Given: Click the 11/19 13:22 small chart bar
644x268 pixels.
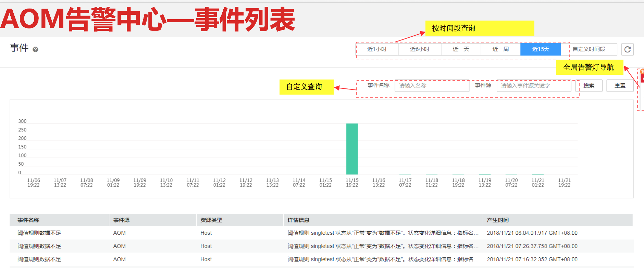Looking at the screenshot, I should (x=485, y=174).
